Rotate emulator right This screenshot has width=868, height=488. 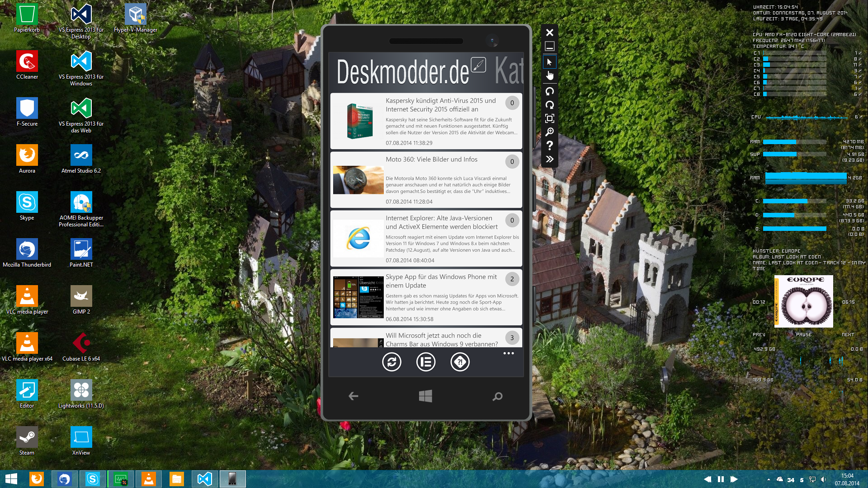tap(549, 105)
